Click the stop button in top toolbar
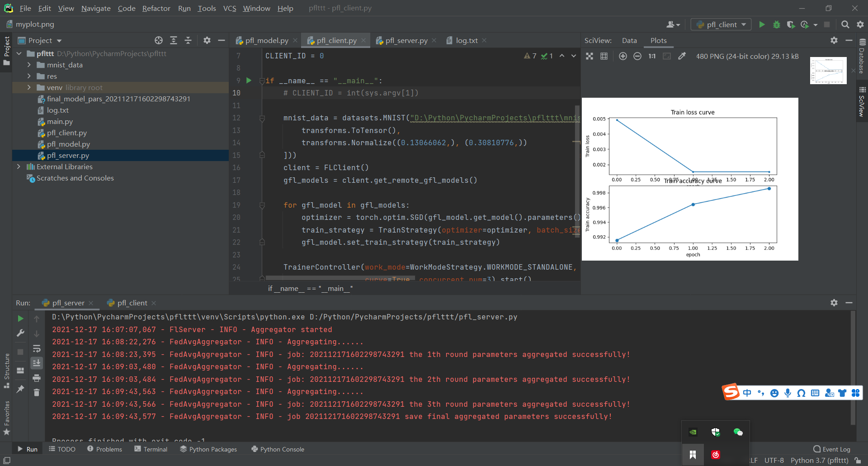 coord(827,24)
